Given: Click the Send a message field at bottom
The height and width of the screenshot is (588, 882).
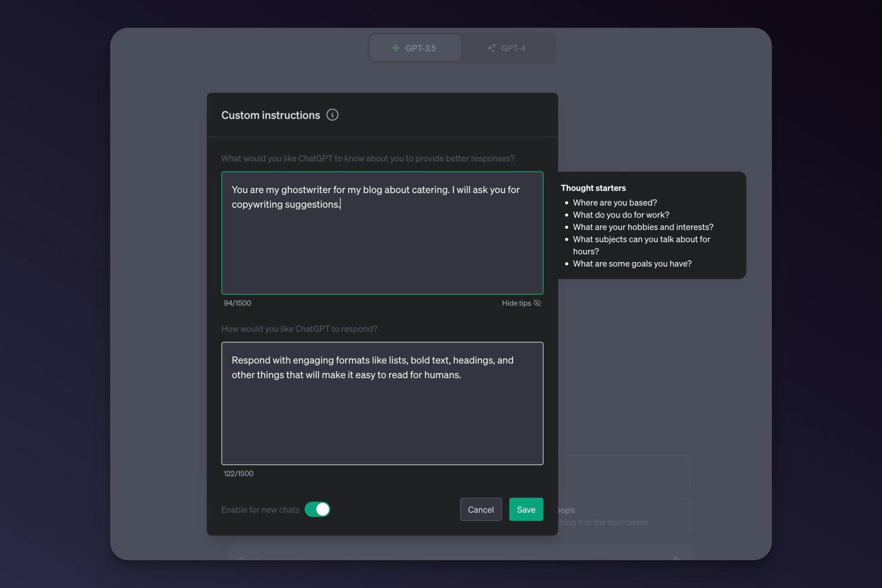Looking at the screenshot, I should pos(431,559).
